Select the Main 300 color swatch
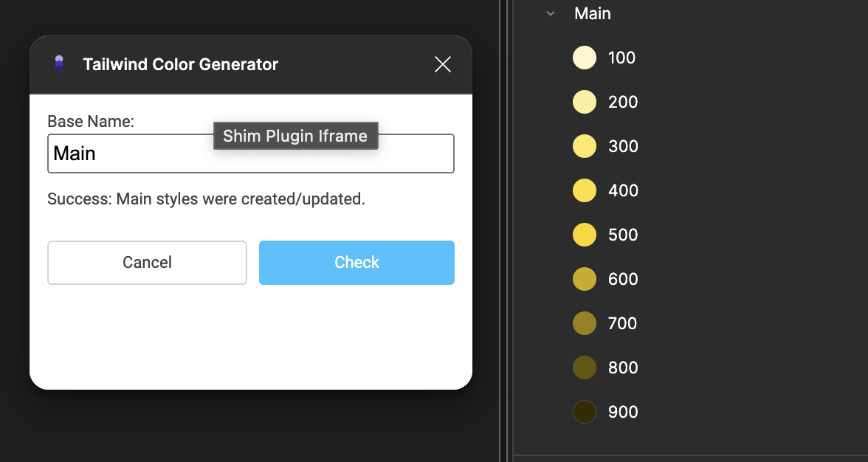The image size is (868, 462). (585, 146)
